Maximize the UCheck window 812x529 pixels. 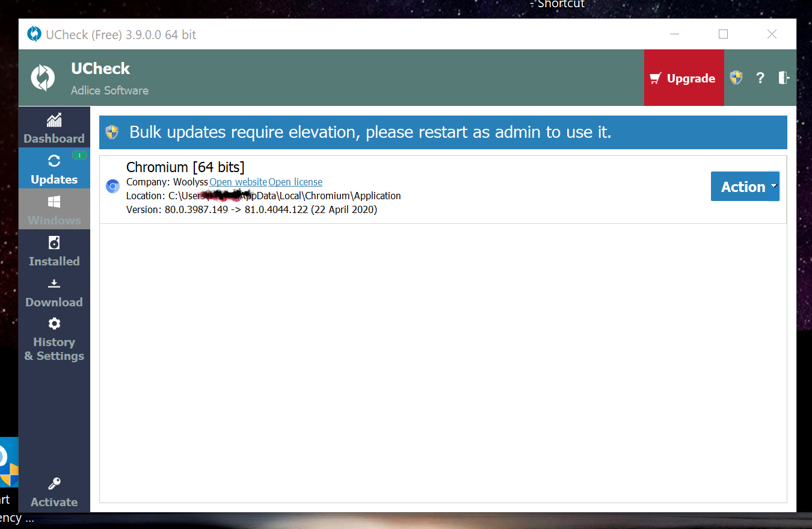723,34
